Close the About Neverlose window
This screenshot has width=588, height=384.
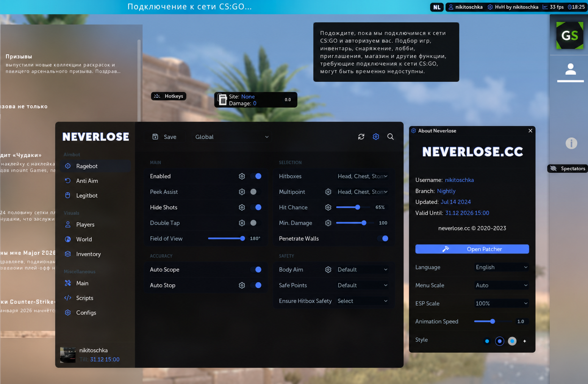tap(530, 131)
